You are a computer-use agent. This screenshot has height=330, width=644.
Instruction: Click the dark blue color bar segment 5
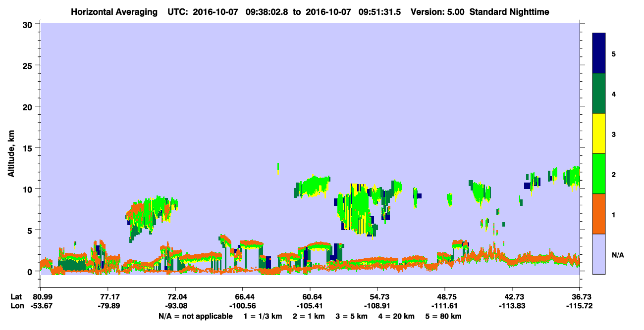click(599, 53)
